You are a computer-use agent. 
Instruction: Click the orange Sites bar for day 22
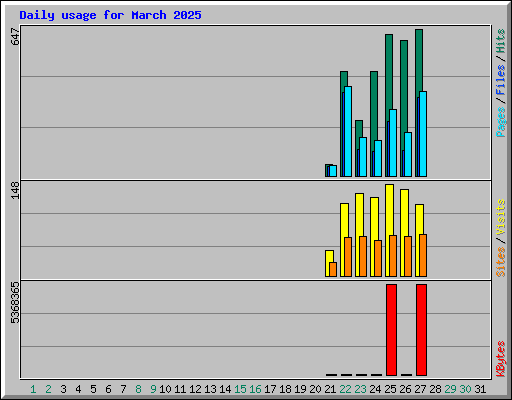coord(348,257)
